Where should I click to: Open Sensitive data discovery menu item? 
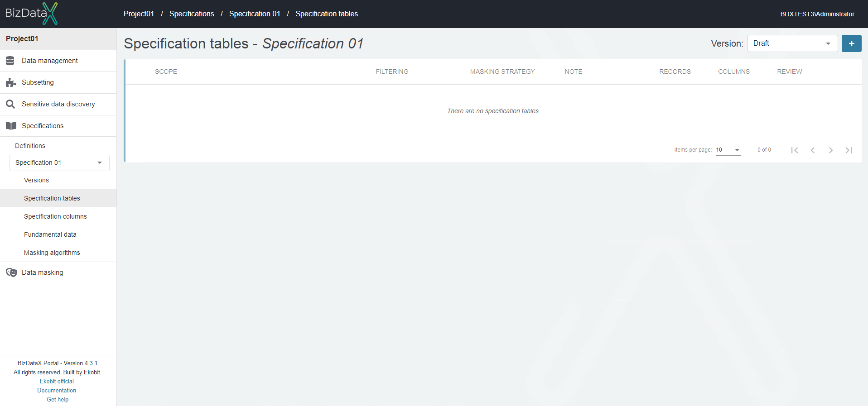(58, 104)
